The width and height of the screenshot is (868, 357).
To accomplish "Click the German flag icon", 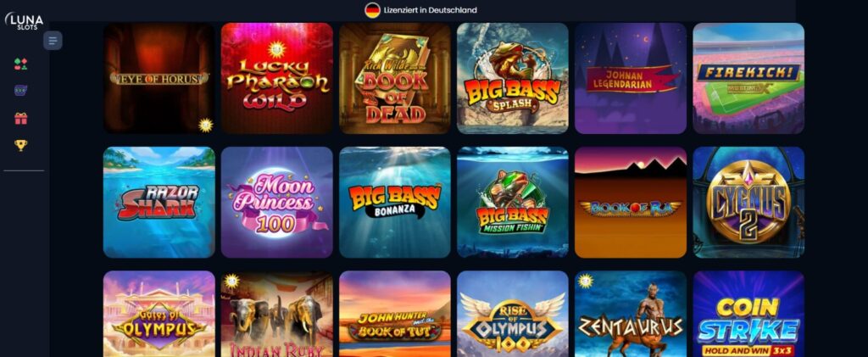I will [x=373, y=10].
